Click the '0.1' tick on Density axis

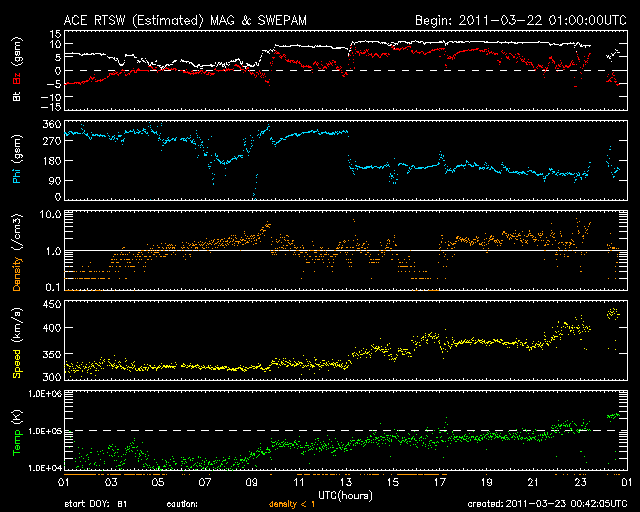click(x=53, y=287)
